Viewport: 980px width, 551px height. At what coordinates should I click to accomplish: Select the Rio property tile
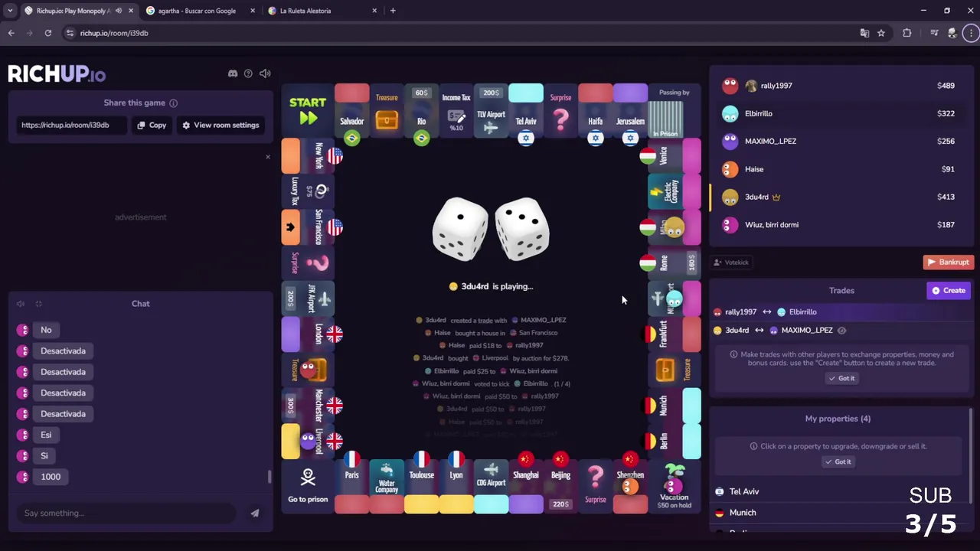(421, 111)
